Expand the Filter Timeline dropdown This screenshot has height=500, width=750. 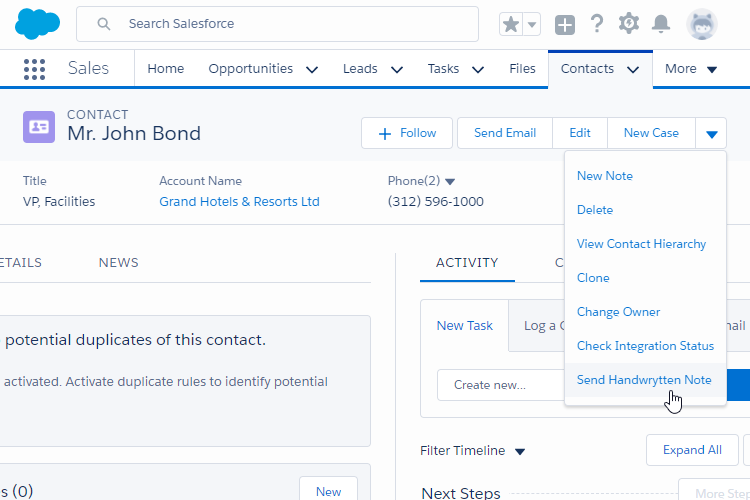tap(519, 451)
